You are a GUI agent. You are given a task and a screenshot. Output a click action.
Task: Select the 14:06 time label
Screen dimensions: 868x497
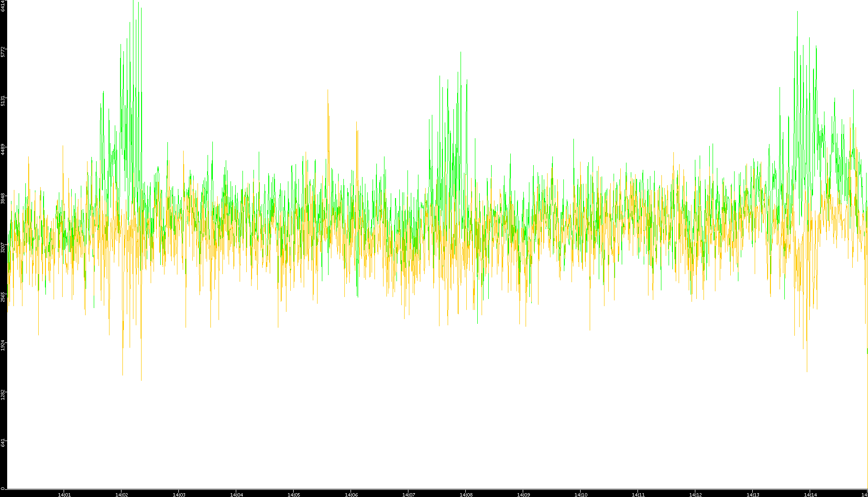tap(351, 495)
